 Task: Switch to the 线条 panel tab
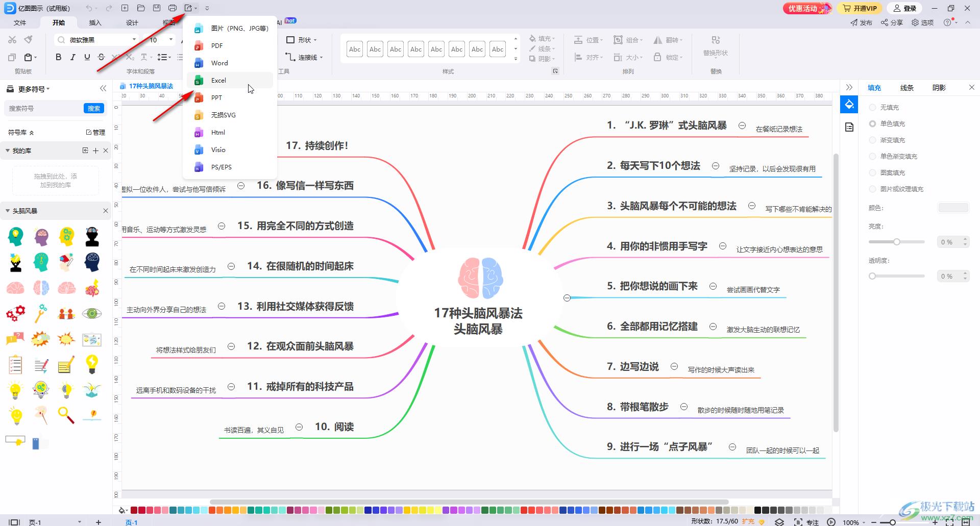click(x=906, y=87)
